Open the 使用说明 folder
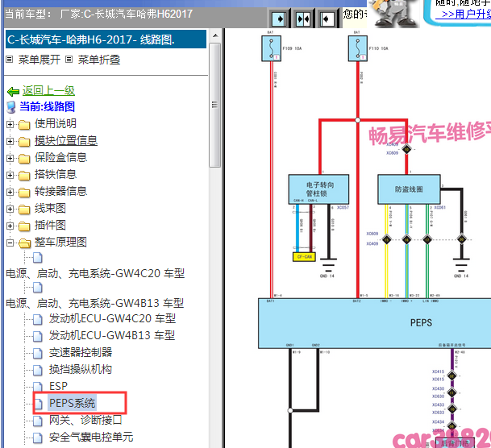 56,123
